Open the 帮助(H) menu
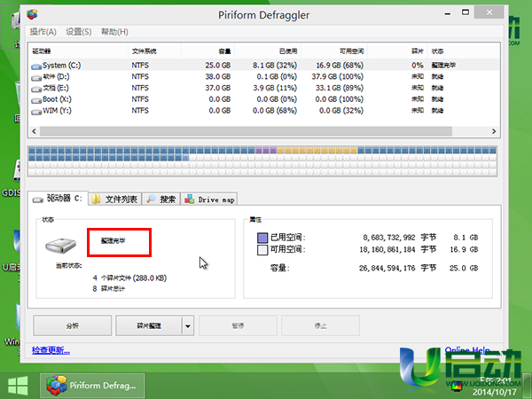The image size is (532, 399). click(114, 32)
